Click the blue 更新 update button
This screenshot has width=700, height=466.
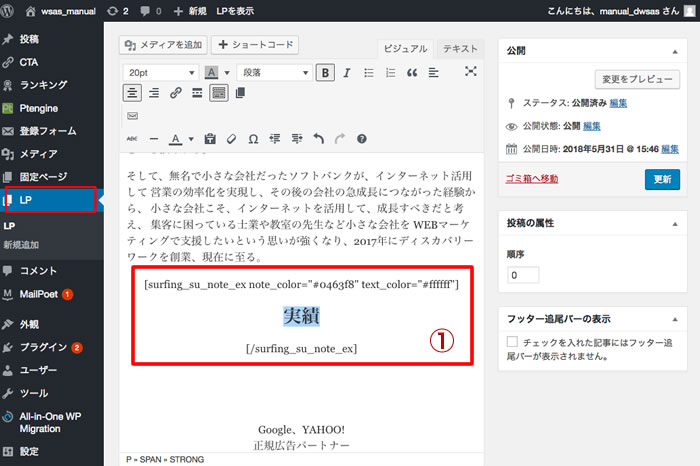pyautogui.click(x=663, y=179)
